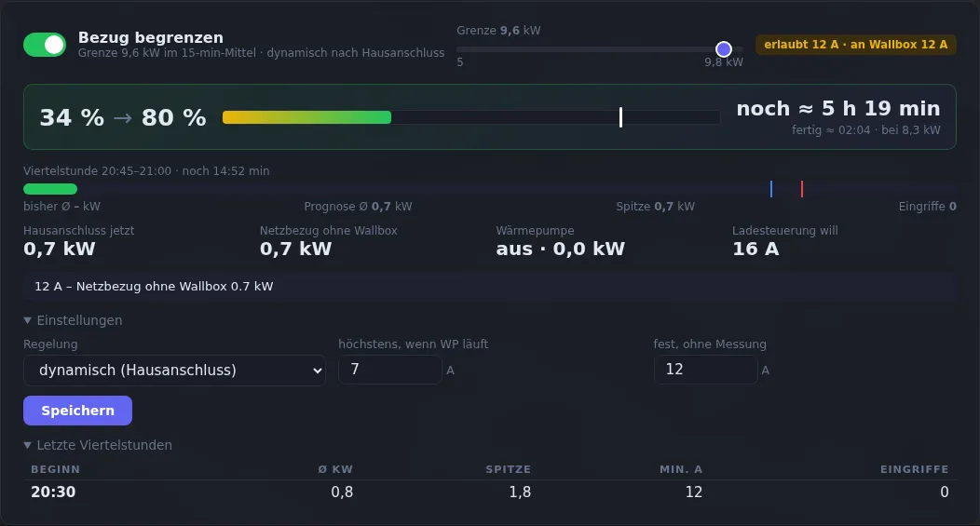Image resolution: width=980 pixels, height=526 pixels.
Task: Click the Speichern button
Action: [x=77, y=411]
